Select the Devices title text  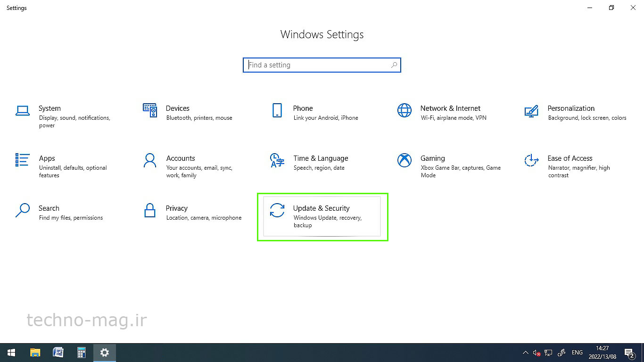pyautogui.click(x=178, y=108)
